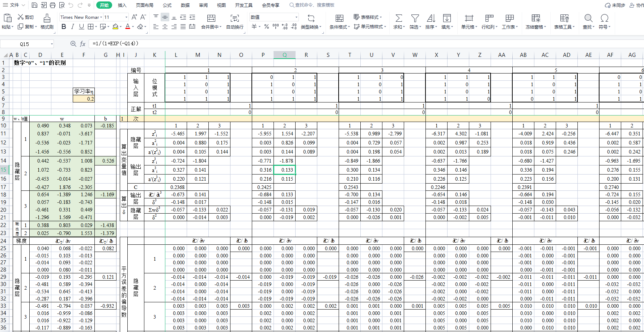644x332 pixels.
Task: Apply percent style format
Action: click(x=266, y=26)
